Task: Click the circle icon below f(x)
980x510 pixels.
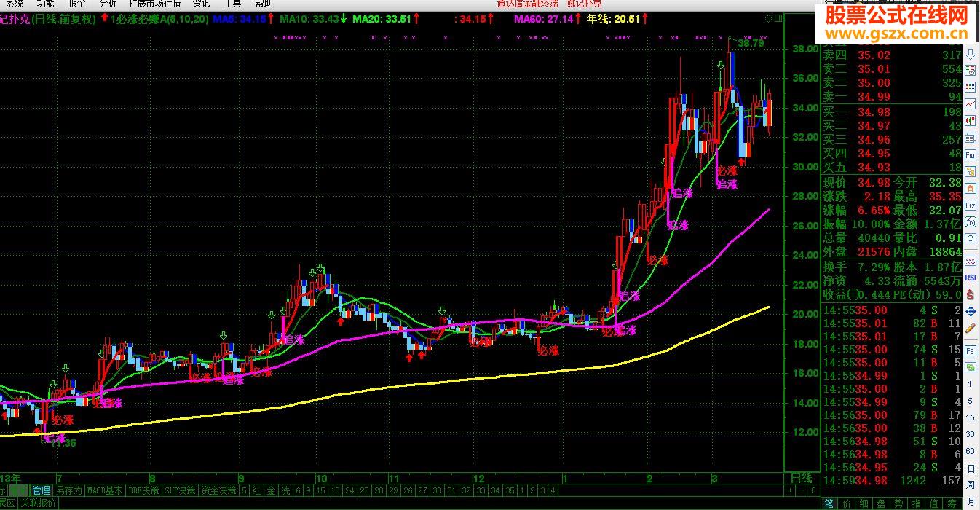Action: [x=971, y=239]
